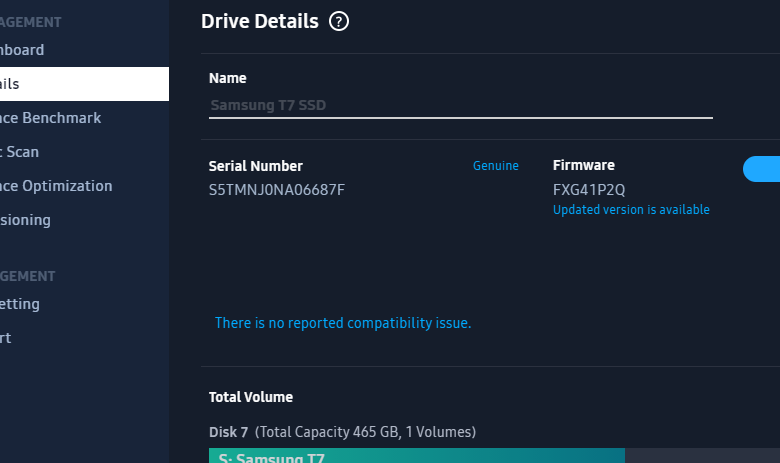Click serial number S5TMNJ0NA06687F

click(x=277, y=190)
